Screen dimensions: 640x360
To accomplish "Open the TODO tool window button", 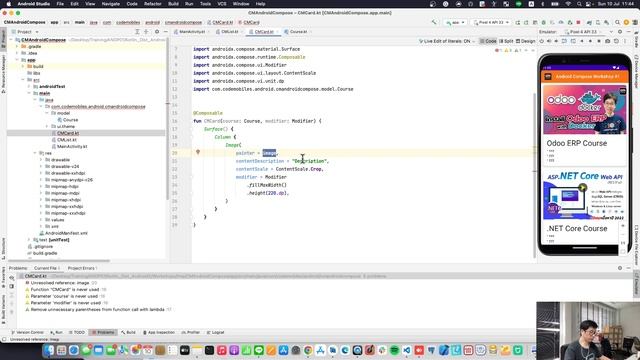I will point(77,333).
